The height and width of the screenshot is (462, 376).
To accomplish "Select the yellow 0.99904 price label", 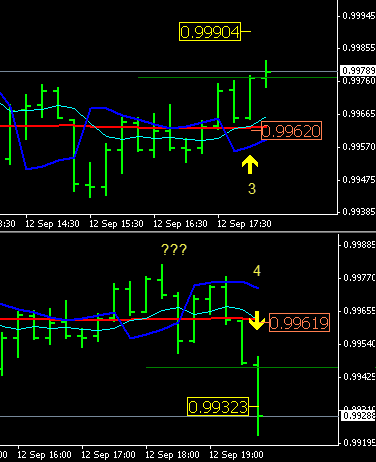I will pyautogui.click(x=210, y=32).
